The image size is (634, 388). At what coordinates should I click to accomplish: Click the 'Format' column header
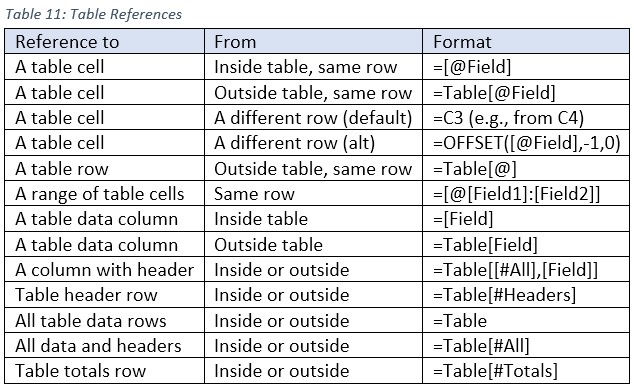(x=526, y=42)
